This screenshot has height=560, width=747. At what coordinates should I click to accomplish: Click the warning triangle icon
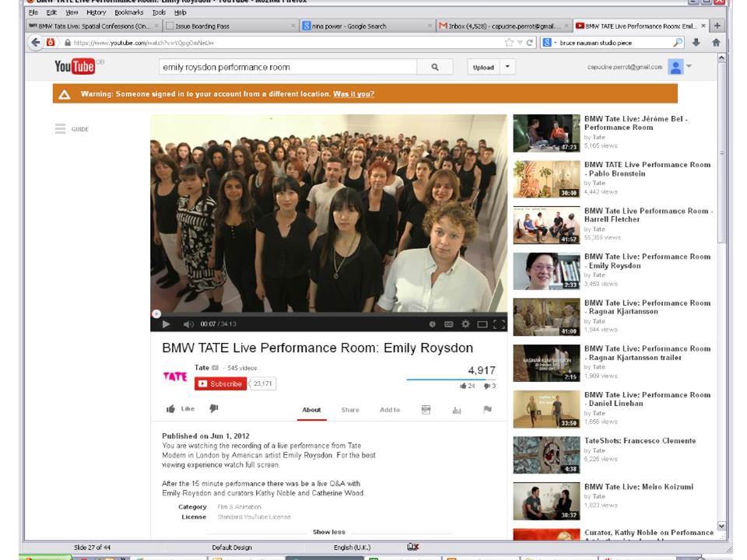65,94
